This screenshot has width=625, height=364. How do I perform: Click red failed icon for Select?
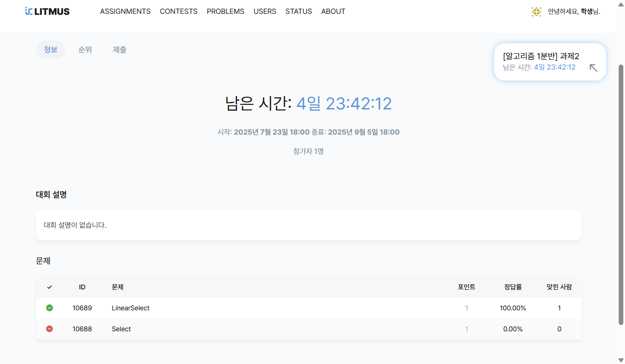click(x=49, y=329)
